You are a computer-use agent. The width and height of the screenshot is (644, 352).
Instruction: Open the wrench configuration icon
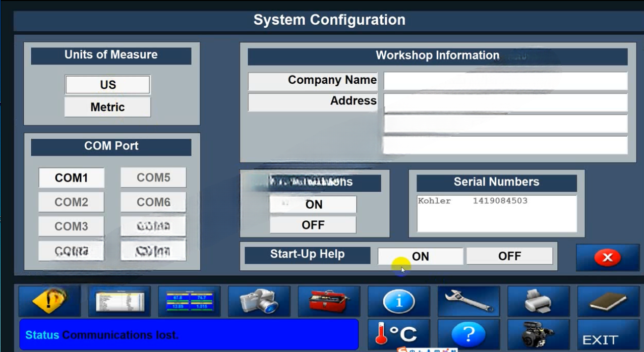(469, 301)
